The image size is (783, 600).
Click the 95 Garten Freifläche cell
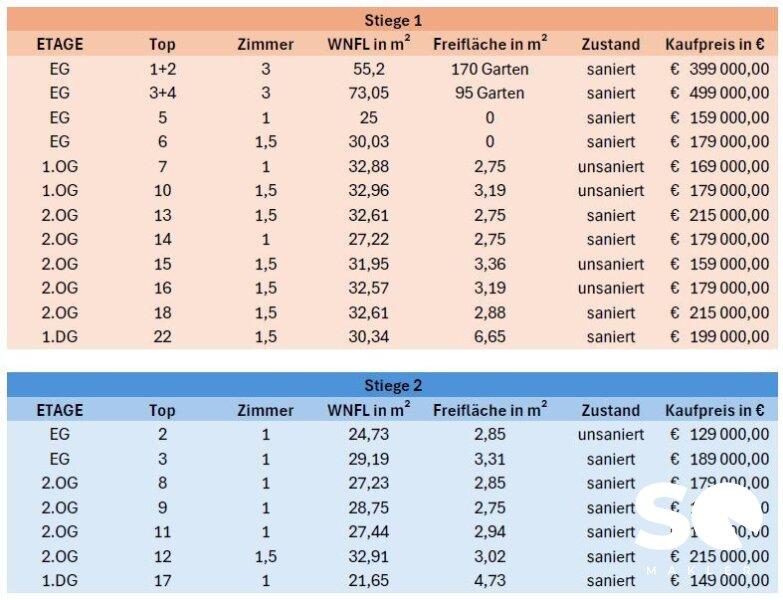point(490,93)
